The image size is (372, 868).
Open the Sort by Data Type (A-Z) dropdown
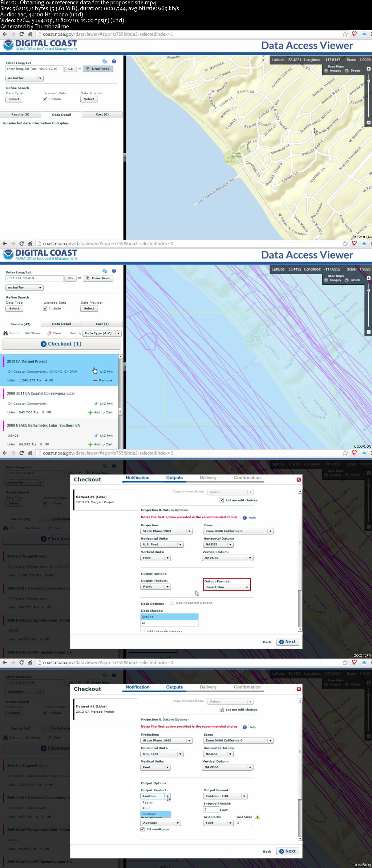pyautogui.click(x=102, y=333)
